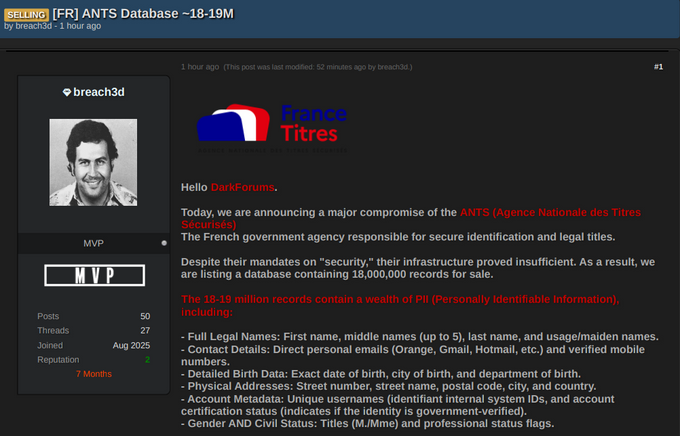Click the France Titres logo image

coord(272,128)
